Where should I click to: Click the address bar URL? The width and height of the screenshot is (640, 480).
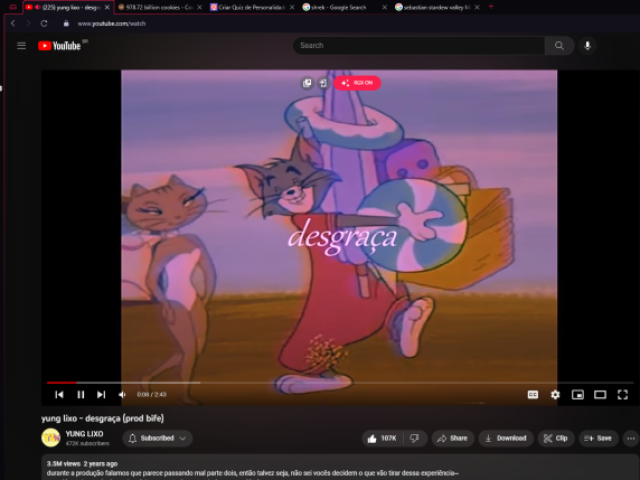tap(111, 24)
